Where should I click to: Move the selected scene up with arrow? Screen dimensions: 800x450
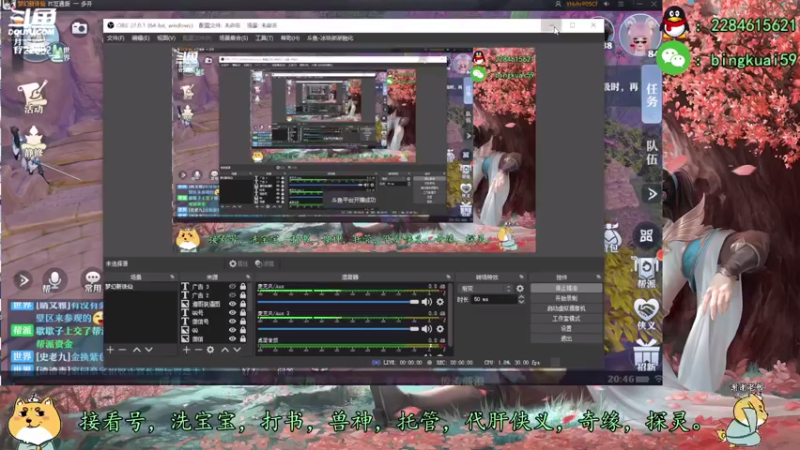coord(136,349)
